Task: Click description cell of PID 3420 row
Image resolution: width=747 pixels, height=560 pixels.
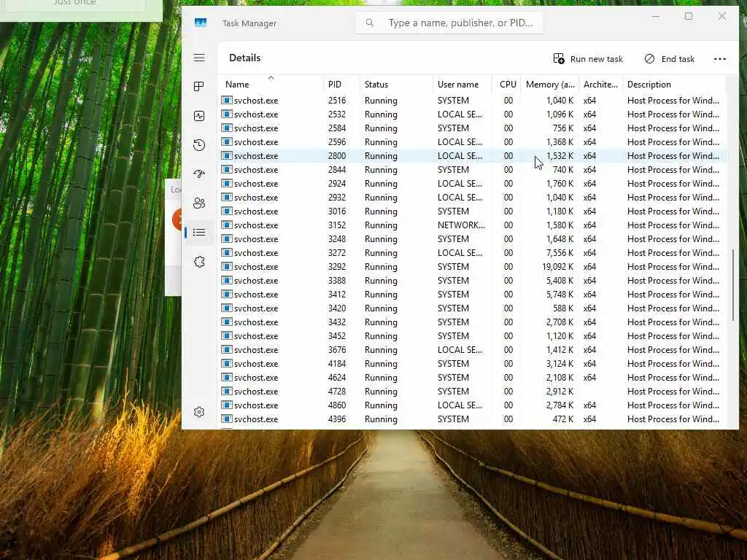Action: coord(673,308)
